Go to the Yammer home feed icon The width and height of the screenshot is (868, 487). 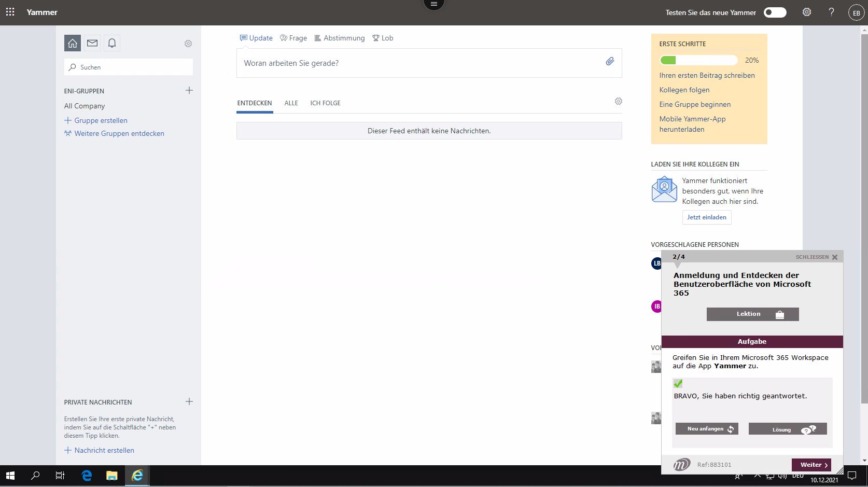[73, 43]
